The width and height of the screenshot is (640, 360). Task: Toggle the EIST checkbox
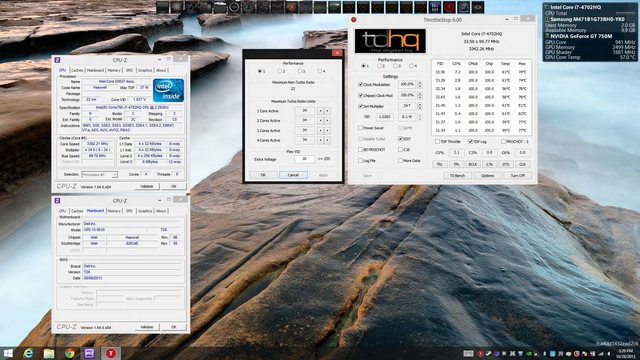tap(400, 139)
